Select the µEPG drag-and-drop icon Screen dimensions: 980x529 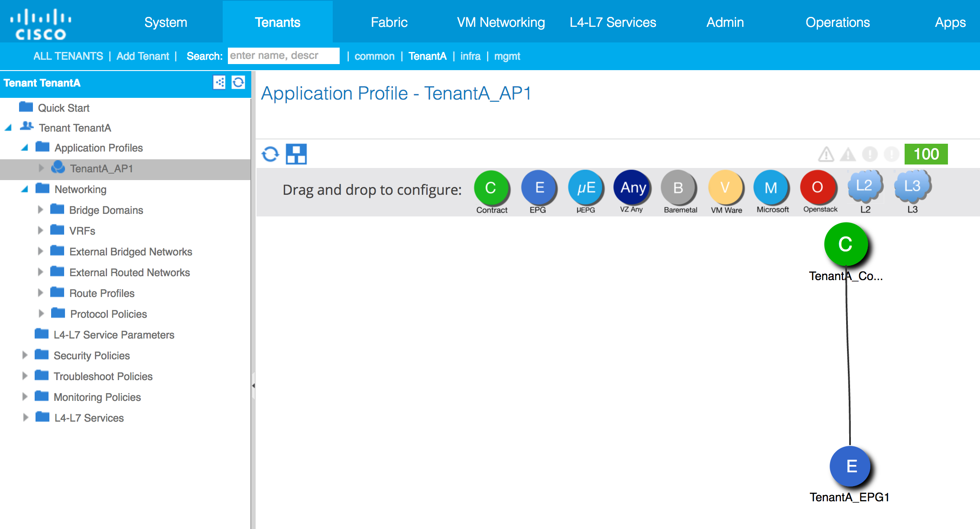click(x=586, y=188)
